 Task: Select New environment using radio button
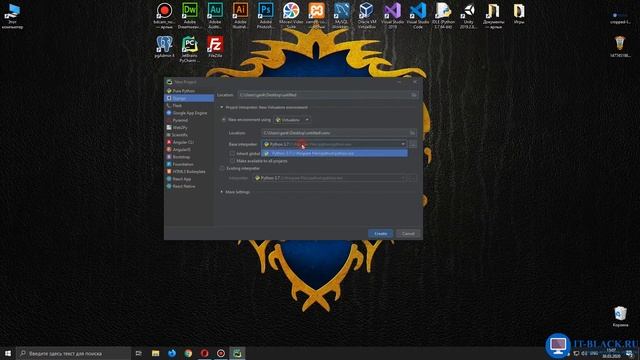point(224,120)
